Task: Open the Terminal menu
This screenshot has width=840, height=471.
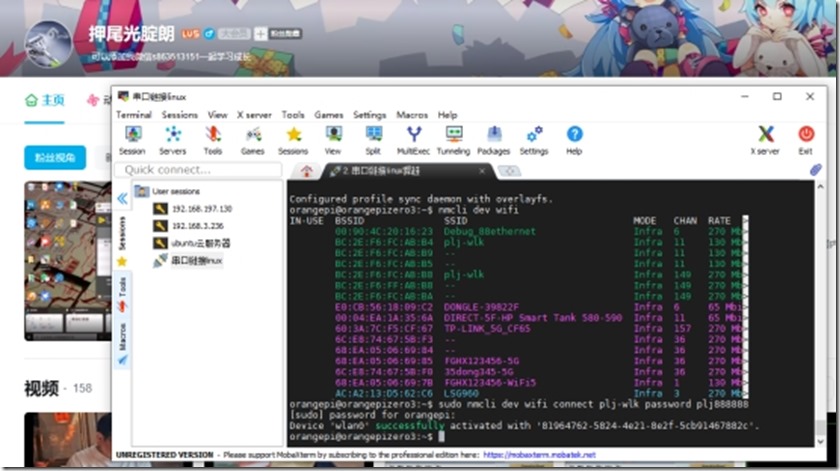Action: click(x=134, y=115)
